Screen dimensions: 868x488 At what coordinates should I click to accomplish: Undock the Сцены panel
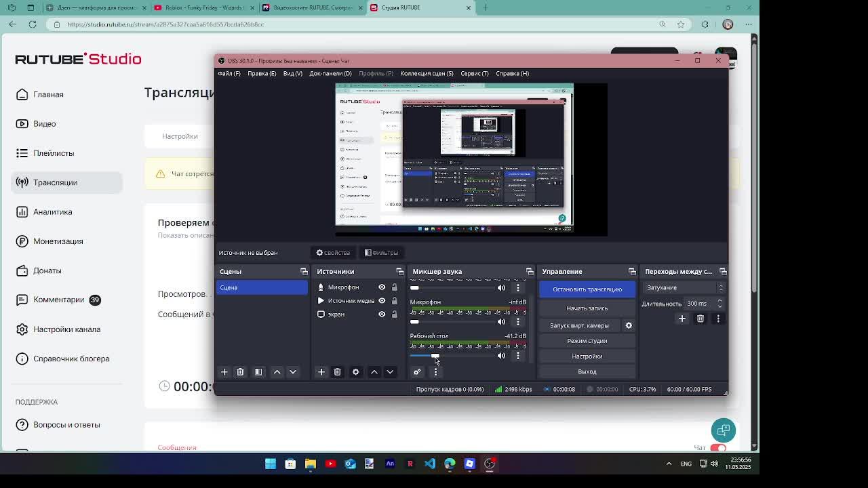point(304,272)
